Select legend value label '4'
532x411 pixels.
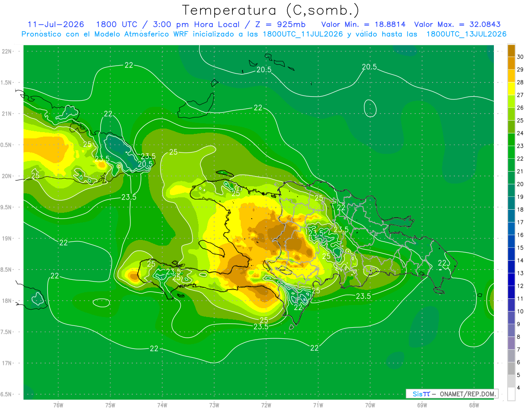coord(519,388)
